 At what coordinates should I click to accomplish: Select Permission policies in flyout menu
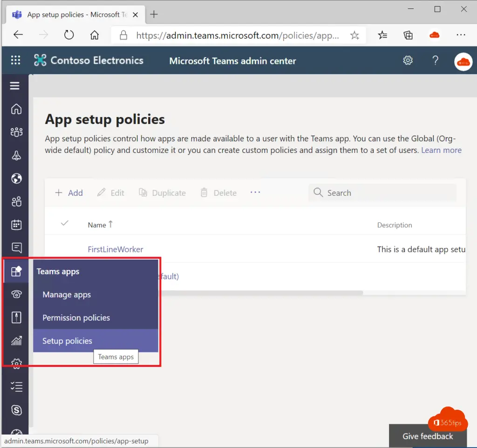[x=76, y=318]
